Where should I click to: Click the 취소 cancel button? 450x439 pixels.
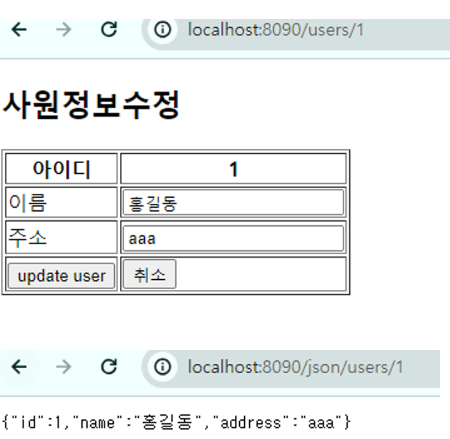pyautogui.click(x=149, y=274)
